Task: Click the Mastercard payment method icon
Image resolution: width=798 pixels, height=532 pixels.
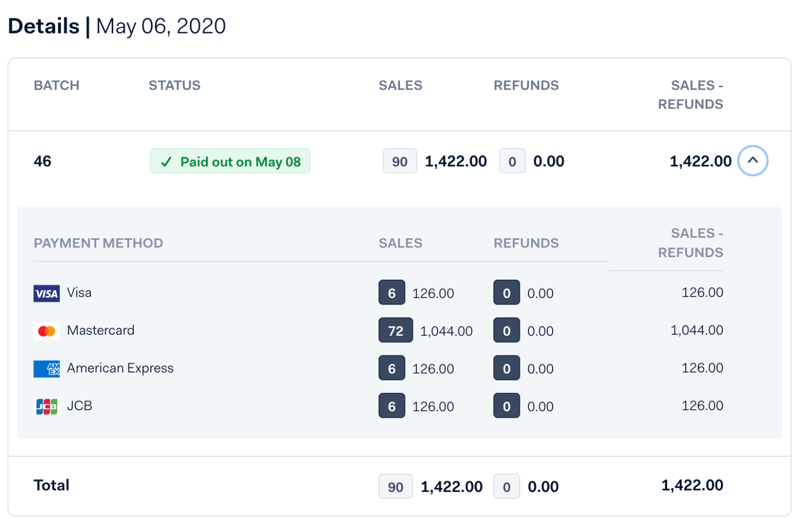Action: [x=46, y=330]
